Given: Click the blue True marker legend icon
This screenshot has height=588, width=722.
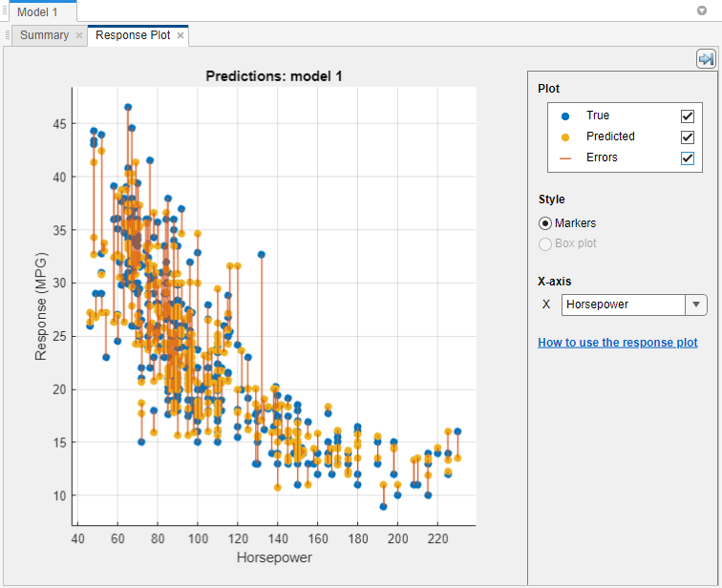Looking at the screenshot, I should [564, 115].
